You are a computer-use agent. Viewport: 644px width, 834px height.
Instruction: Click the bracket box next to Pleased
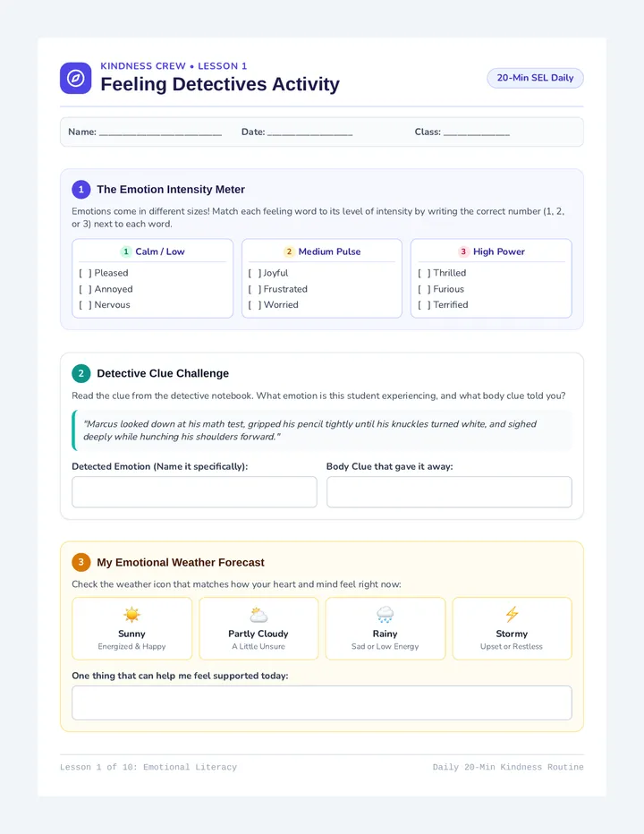[85, 273]
